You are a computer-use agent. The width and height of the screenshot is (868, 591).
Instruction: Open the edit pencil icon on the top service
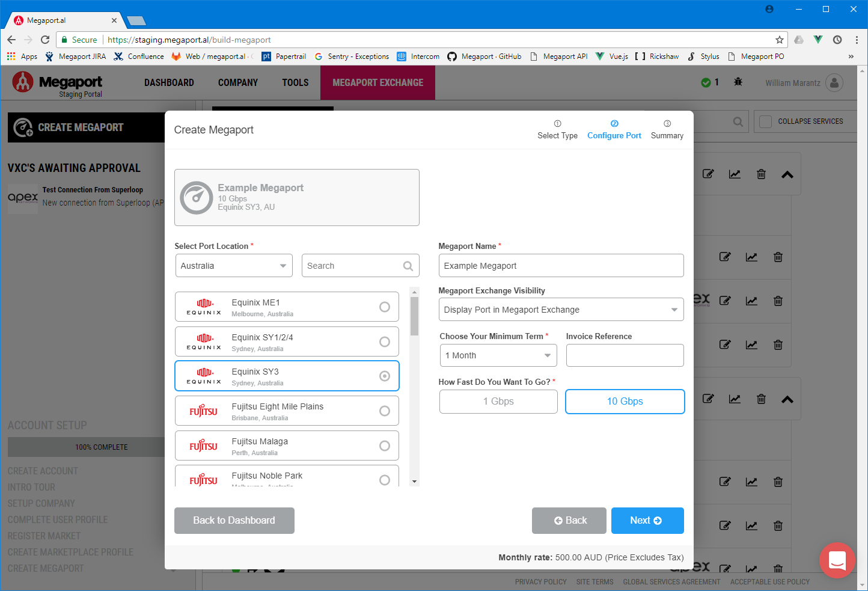pyautogui.click(x=708, y=174)
